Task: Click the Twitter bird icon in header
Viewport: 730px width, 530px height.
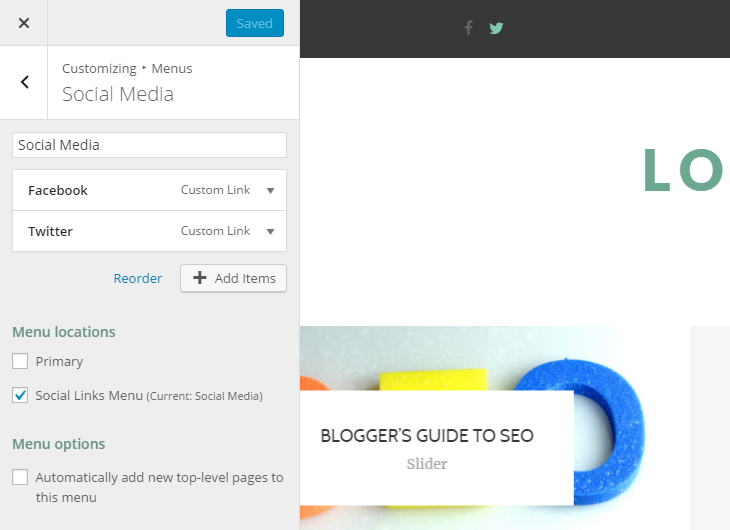Action: pyautogui.click(x=496, y=28)
